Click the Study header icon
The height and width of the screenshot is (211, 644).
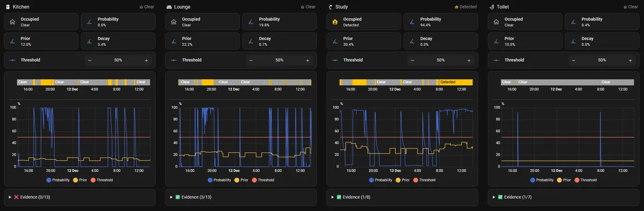point(331,7)
